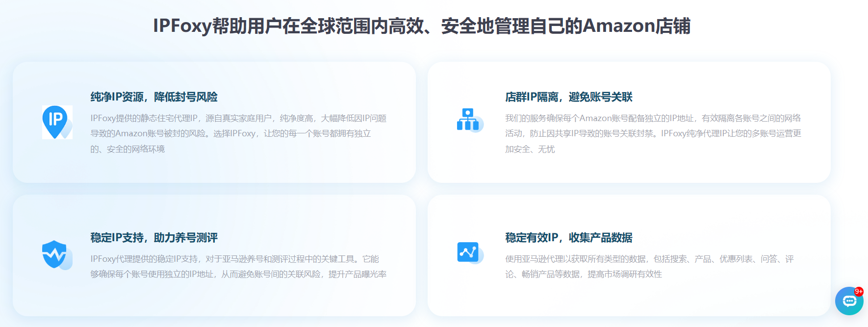Image resolution: width=868 pixels, height=327 pixels.
Task: Select heading "店群IP隔离，避免账号关联"
Action: click(x=569, y=97)
